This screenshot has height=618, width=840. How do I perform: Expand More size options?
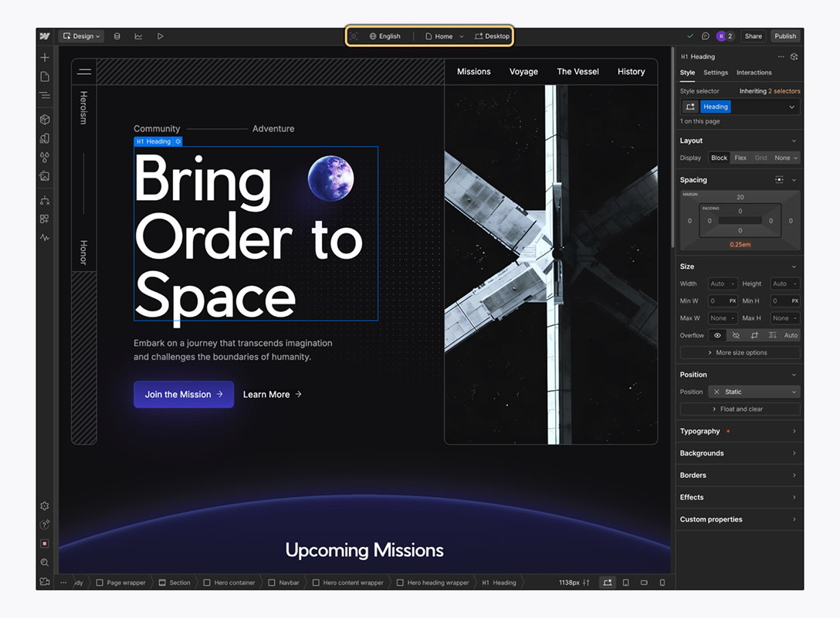(740, 353)
